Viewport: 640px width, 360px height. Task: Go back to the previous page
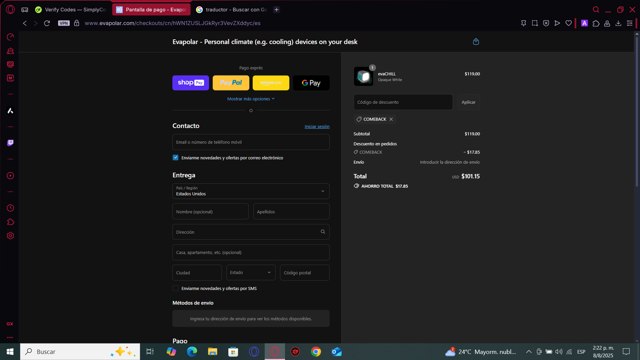click(x=25, y=23)
